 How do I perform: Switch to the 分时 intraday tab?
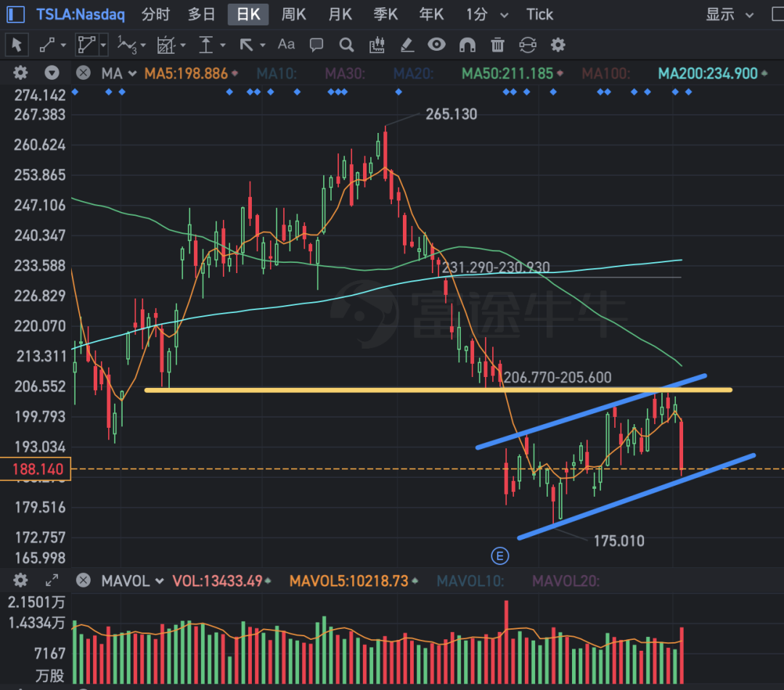coord(155,15)
